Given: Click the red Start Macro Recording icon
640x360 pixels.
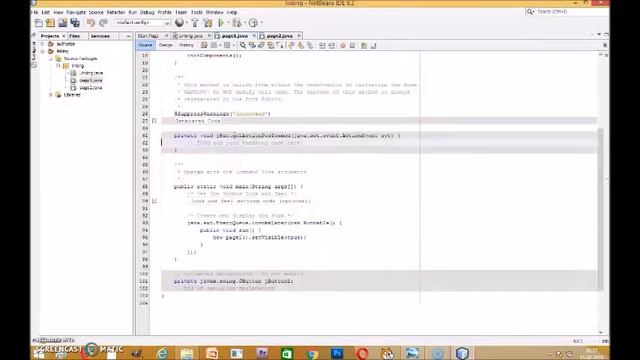Looking at the screenshot, I should coord(343,45).
